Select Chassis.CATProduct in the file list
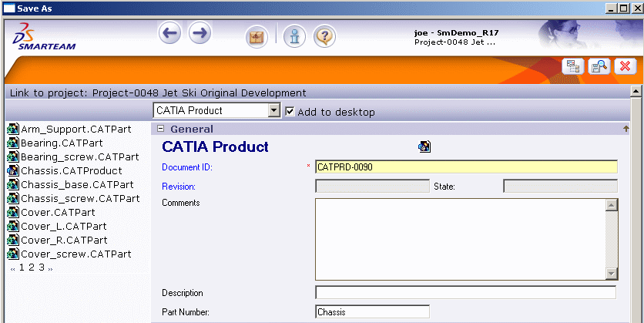The image size is (644, 323). [x=71, y=170]
